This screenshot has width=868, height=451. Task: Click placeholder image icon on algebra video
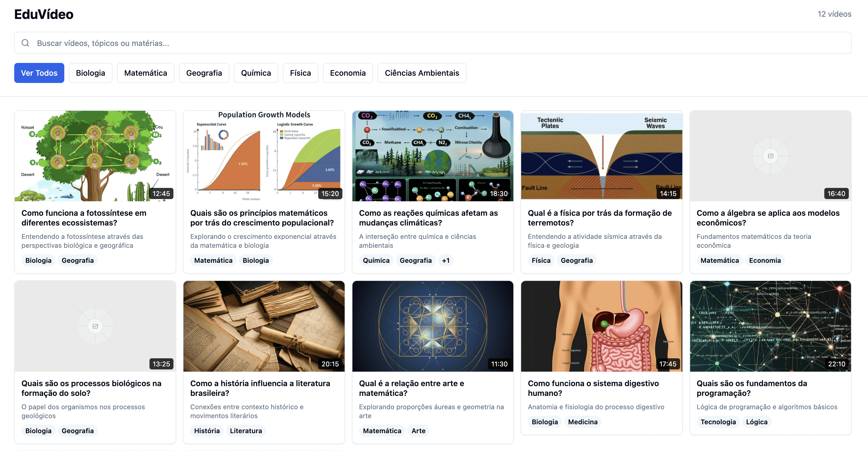(770, 156)
